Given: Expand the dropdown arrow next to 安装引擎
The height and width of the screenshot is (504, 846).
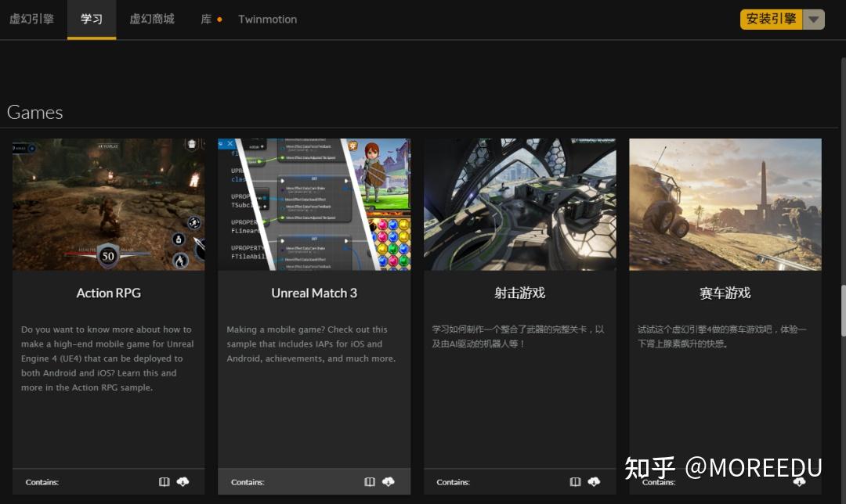Looking at the screenshot, I should pyautogui.click(x=814, y=20).
